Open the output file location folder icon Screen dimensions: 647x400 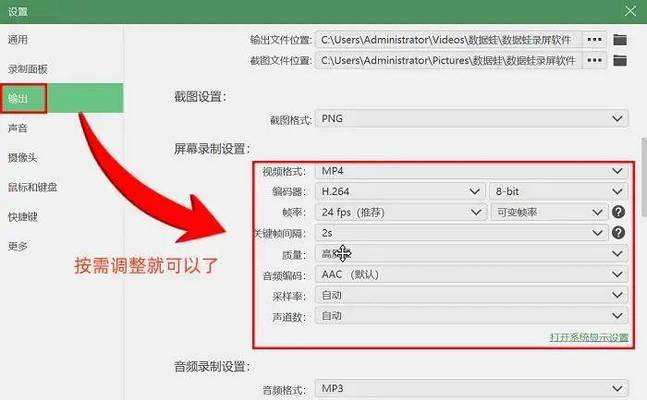620,40
